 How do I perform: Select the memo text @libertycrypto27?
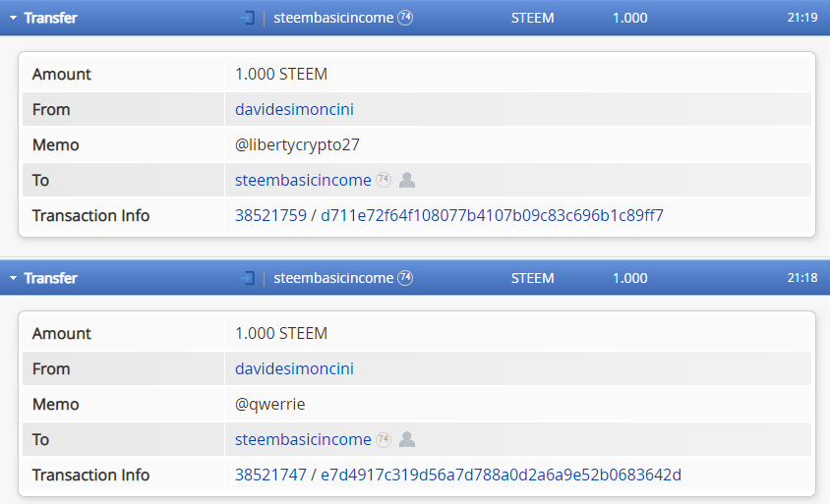coord(297,145)
